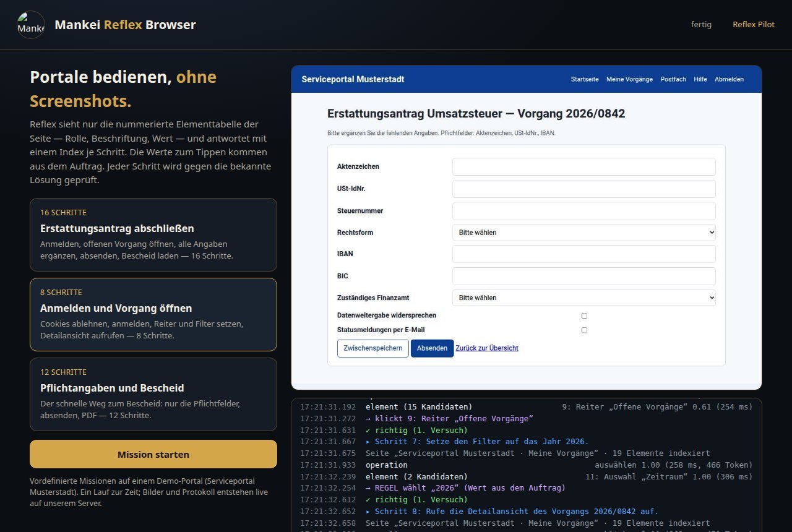Log out via Abmelden
This screenshot has width=792, height=532.
(729, 79)
